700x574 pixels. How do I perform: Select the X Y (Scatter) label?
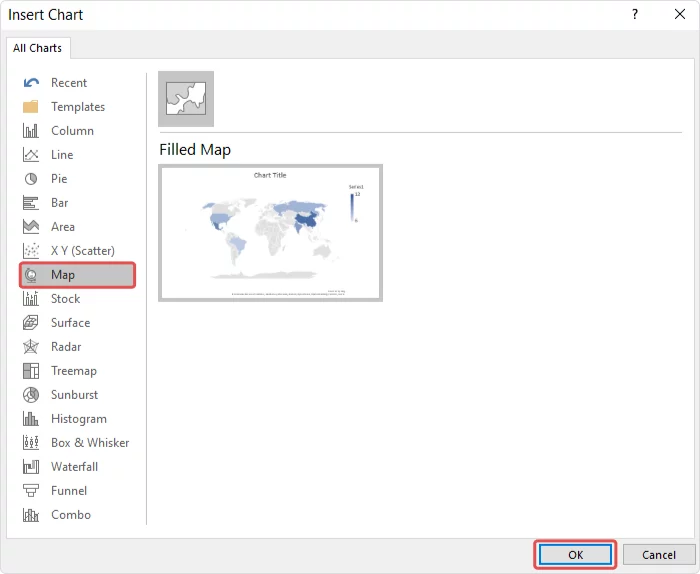click(83, 251)
